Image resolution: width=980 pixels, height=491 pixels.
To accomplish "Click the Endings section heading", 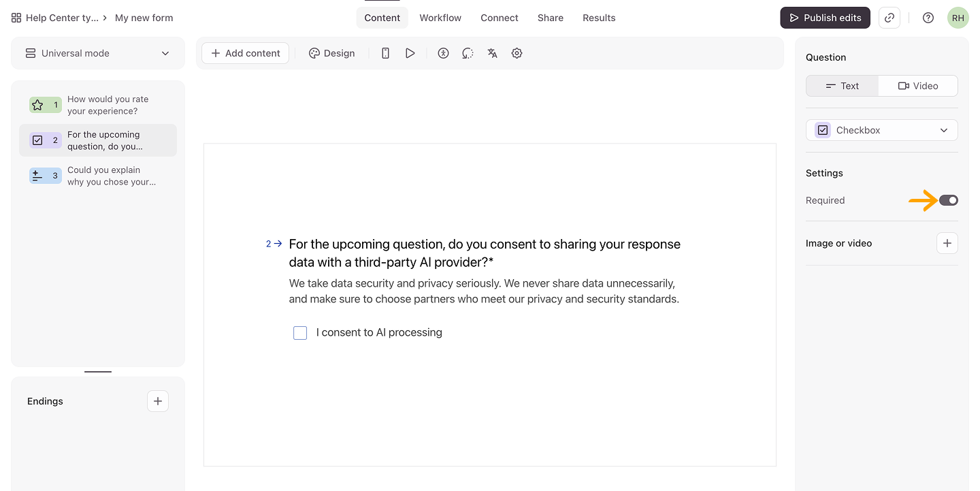I will coord(45,401).
